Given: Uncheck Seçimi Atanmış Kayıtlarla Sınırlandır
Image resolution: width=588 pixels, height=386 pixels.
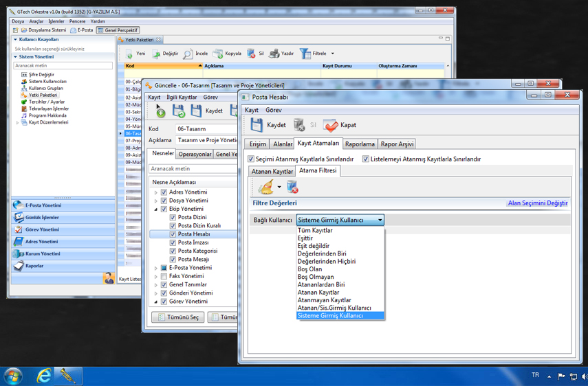Looking at the screenshot, I should coord(251,159).
